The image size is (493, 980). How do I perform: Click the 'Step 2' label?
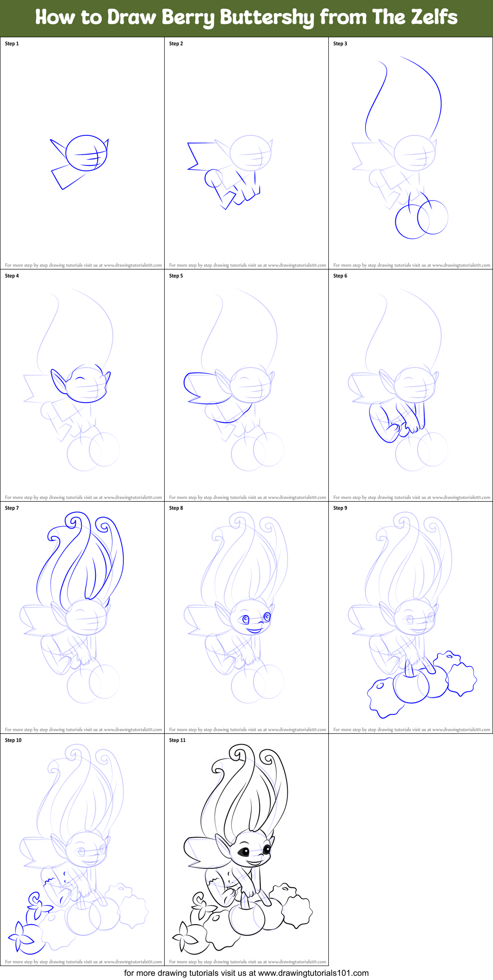(176, 44)
